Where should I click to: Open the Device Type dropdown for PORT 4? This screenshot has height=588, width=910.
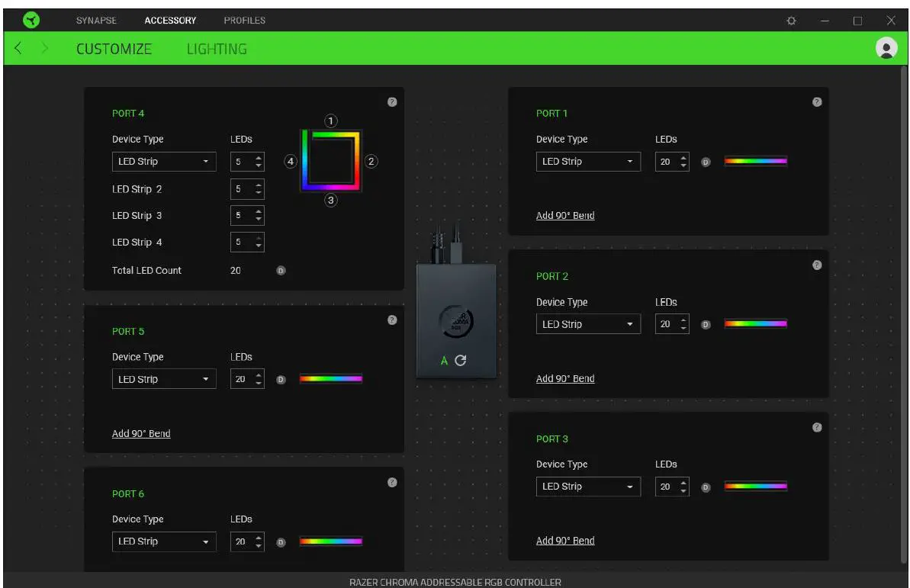pos(163,161)
